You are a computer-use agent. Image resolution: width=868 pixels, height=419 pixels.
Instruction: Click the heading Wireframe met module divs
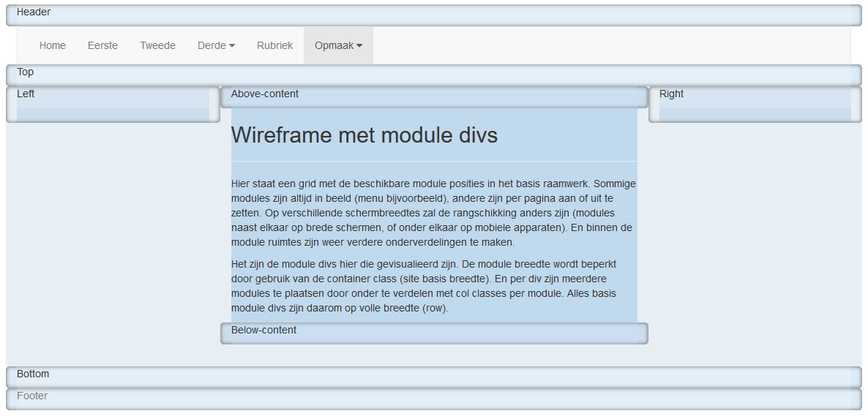(x=364, y=135)
